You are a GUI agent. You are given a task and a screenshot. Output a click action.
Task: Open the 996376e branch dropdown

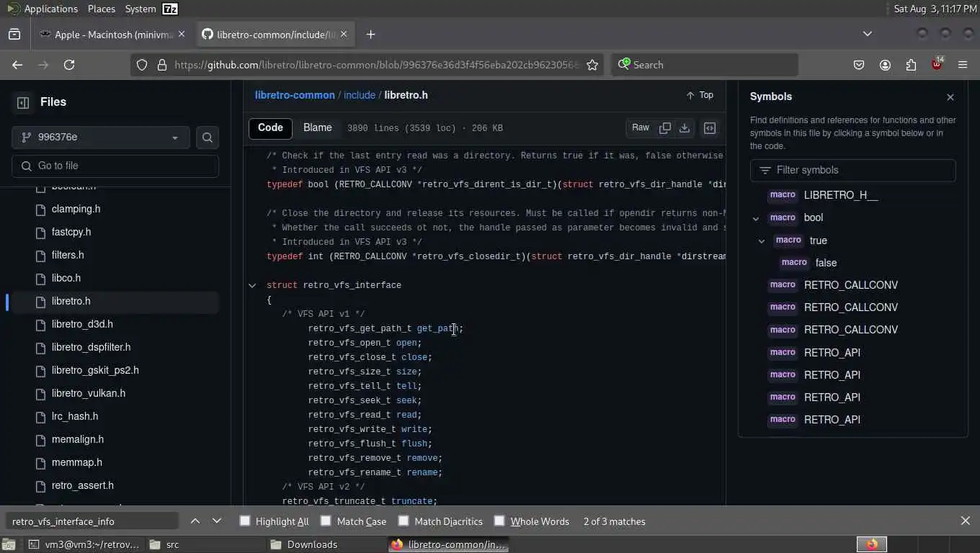pos(100,138)
